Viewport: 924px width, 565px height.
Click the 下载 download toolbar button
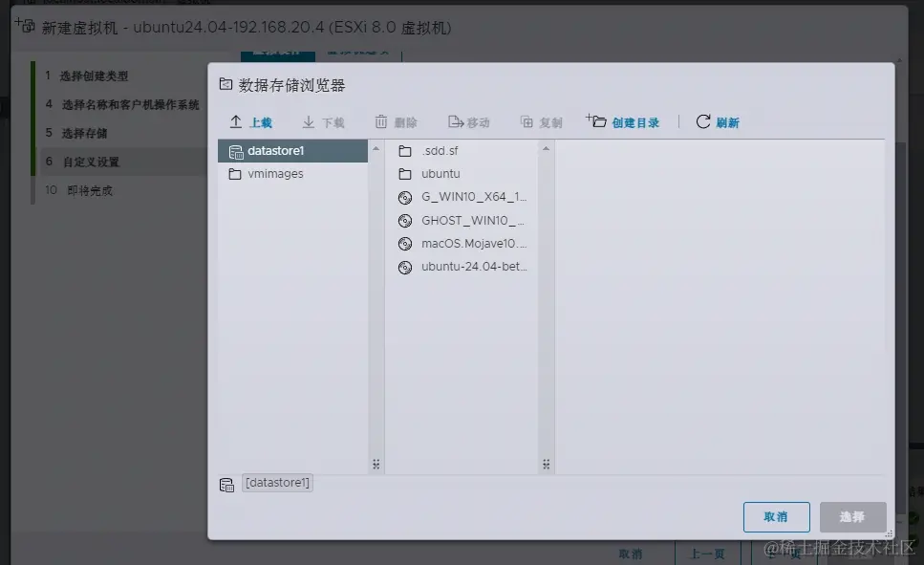[x=323, y=122]
